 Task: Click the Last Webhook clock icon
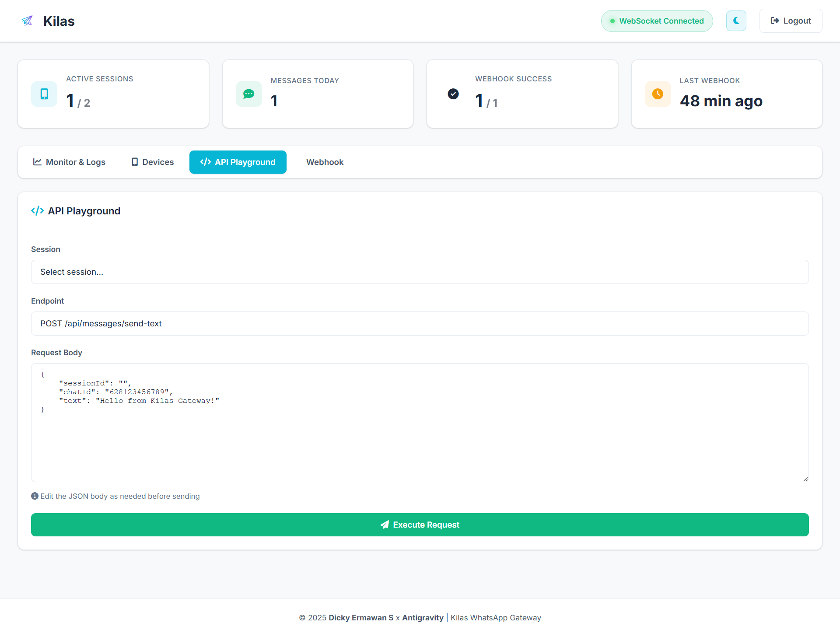pyautogui.click(x=658, y=94)
